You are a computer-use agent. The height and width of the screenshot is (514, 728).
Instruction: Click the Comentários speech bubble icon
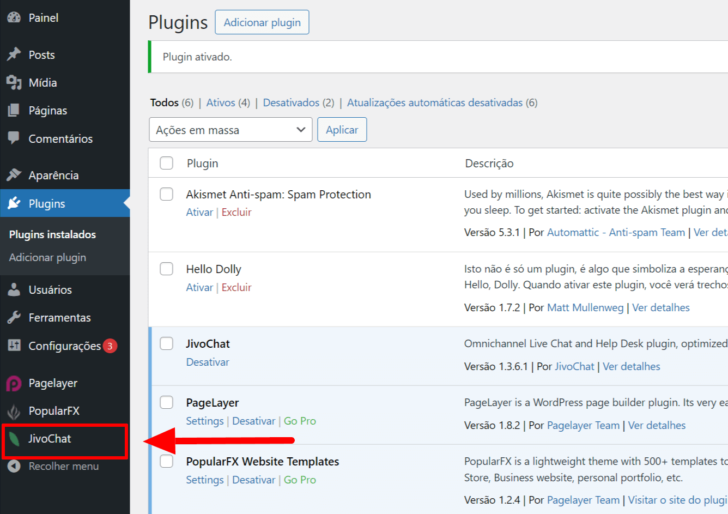tap(14, 138)
